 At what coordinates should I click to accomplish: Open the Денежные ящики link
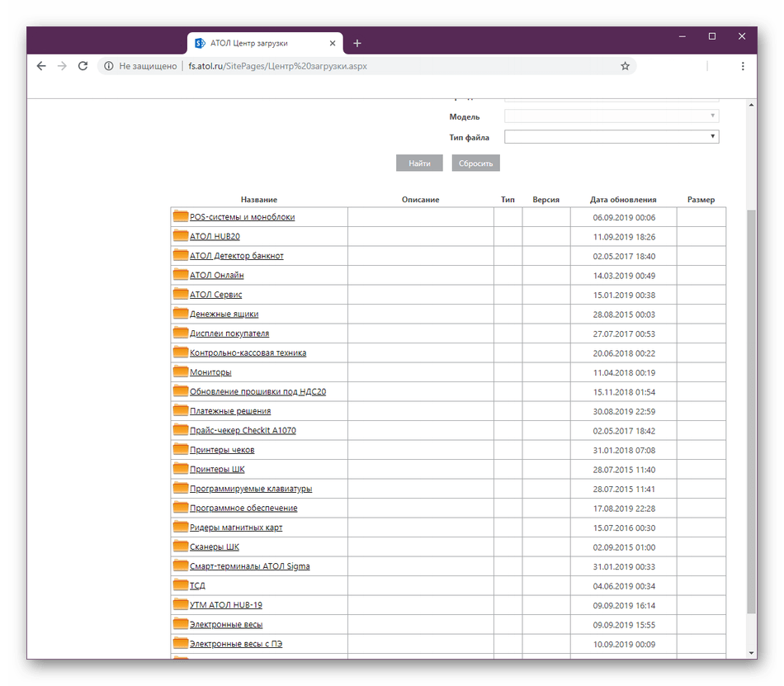(224, 315)
